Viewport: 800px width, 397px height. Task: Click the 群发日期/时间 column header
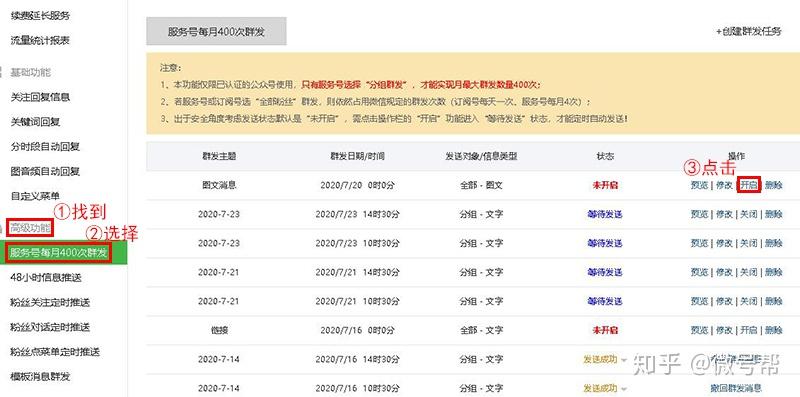tap(357, 157)
